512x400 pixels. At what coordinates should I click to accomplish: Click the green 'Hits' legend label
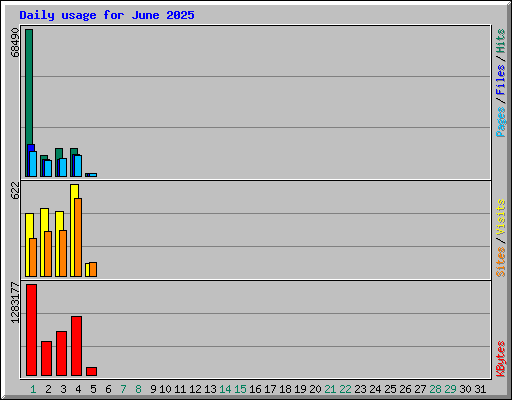(501, 41)
